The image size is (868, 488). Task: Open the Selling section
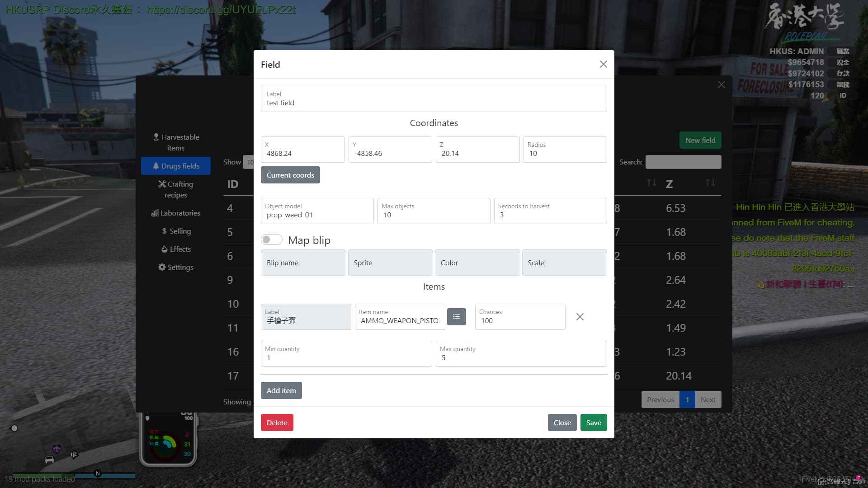coord(176,231)
